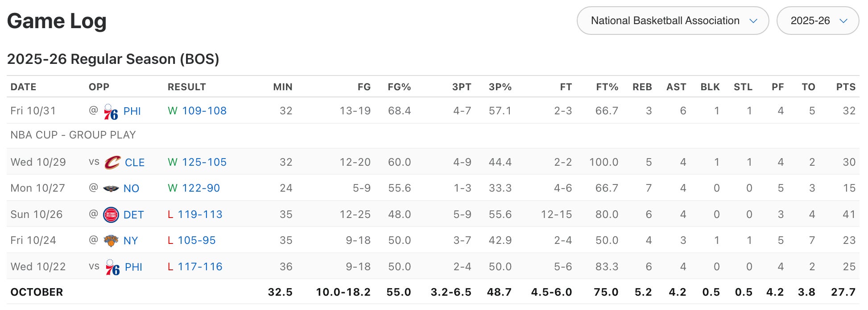This screenshot has width=868, height=310.
Task: Click the PTS column header
Action: point(845,87)
